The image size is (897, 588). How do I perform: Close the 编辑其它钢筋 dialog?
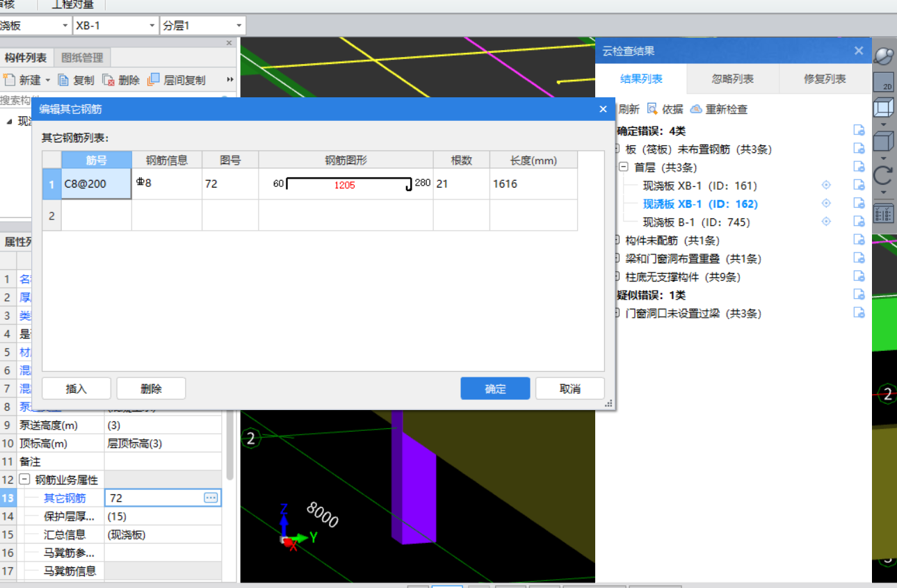603,109
